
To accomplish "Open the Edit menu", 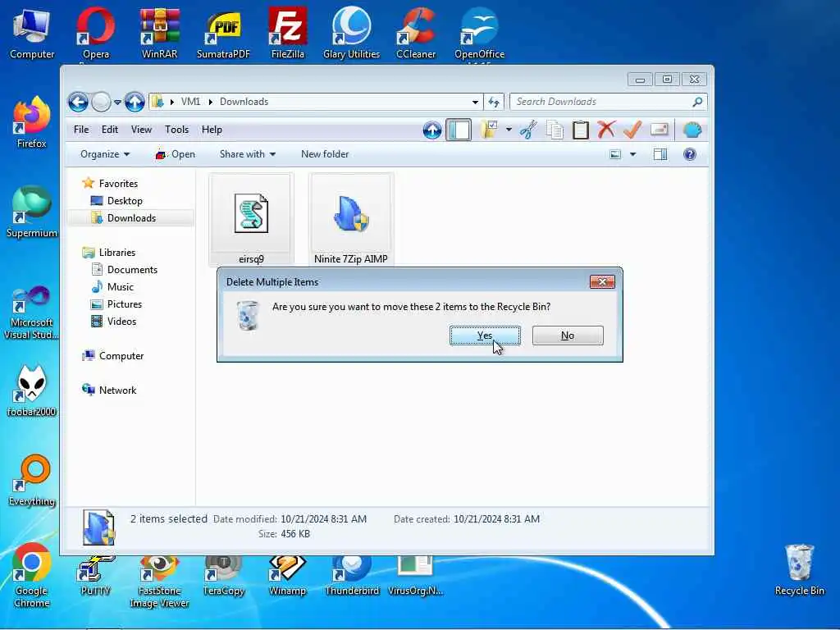I will tap(110, 130).
